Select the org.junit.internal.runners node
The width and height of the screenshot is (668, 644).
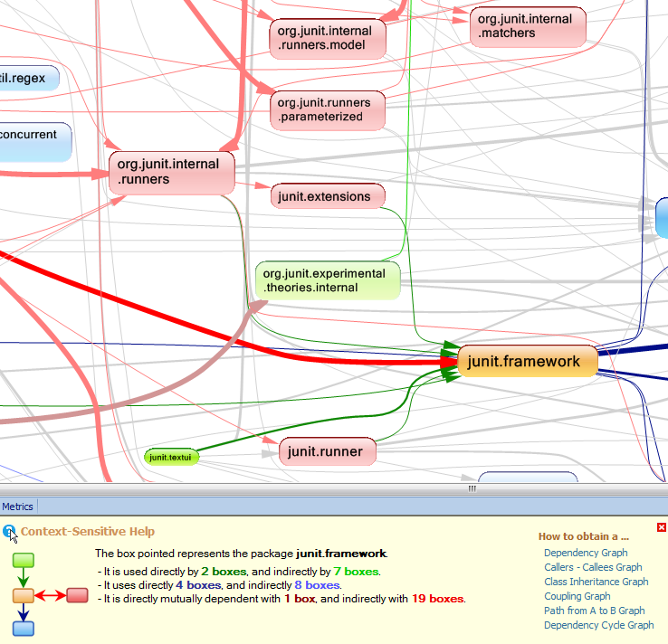click(x=172, y=172)
